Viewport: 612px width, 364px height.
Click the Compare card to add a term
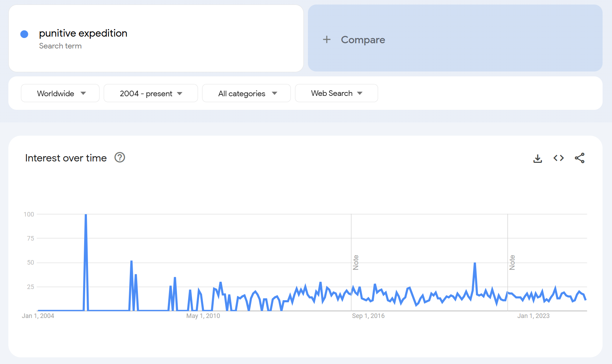point(455,38)
